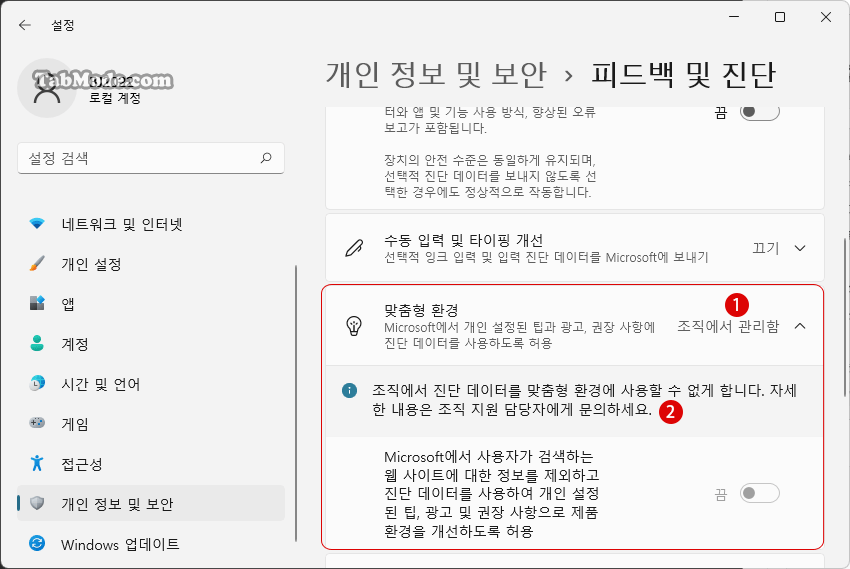Open the user profile avatar
The width and height of the screenshot is (850, 569).
[47, 88]
